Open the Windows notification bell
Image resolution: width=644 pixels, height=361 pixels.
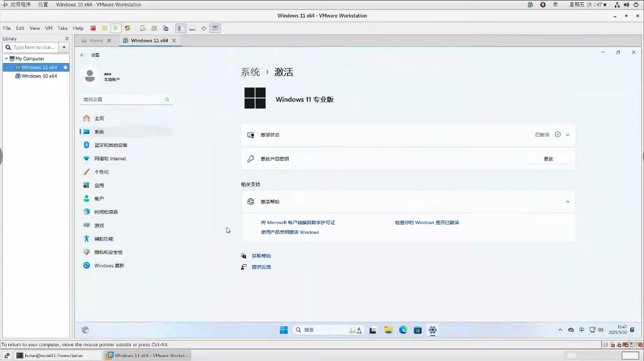[x=632, y=330]
